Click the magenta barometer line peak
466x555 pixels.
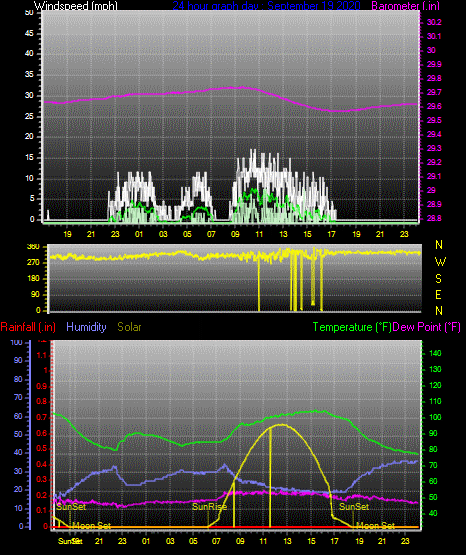click(241, 87)
